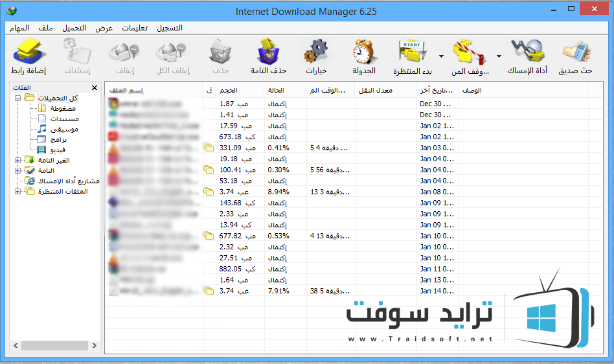The image size is (614, 364).
Task: Open Options (خيارات) gear icon
Action: pos(316,52)
